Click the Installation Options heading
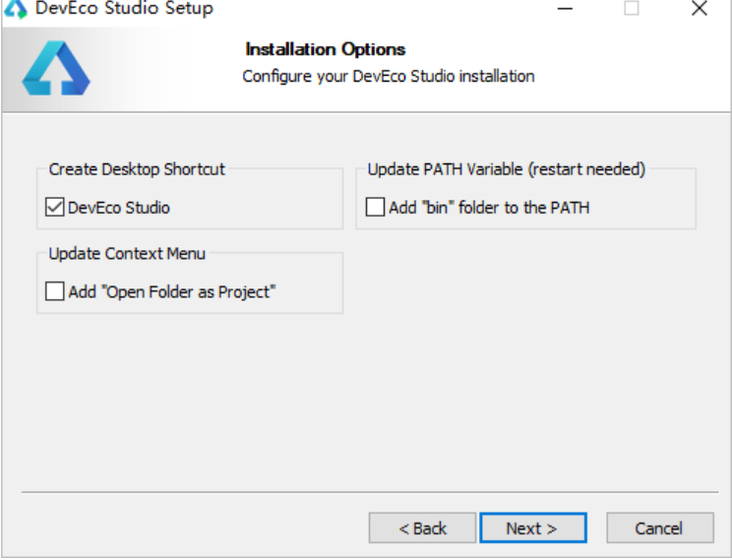732x560 pixels. [326, 49]
